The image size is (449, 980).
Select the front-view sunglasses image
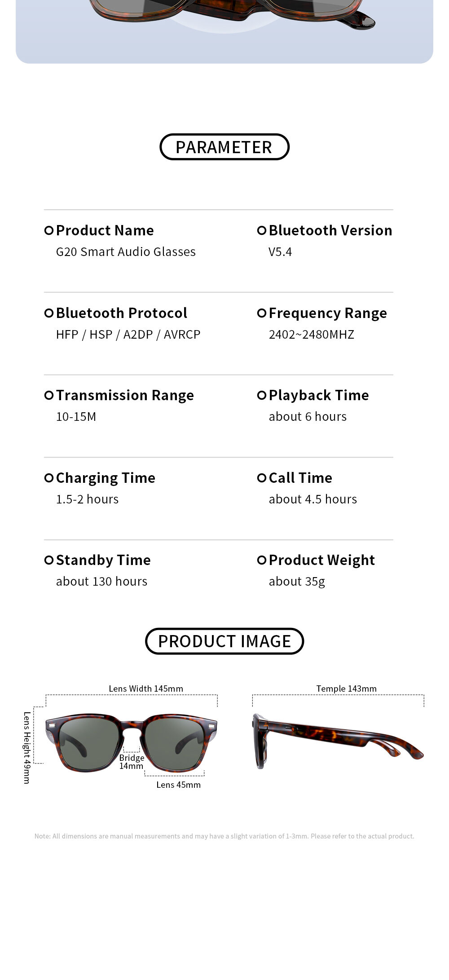(x=131, y=742)
